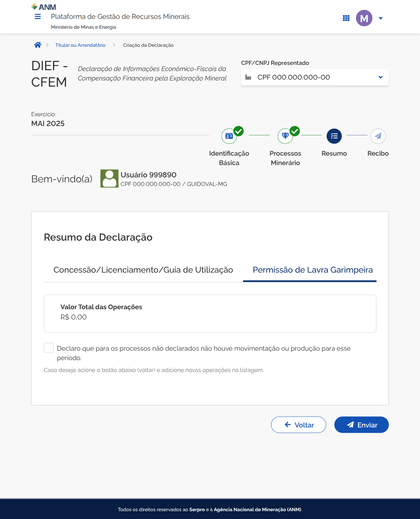Click the purple M user avatar

364,18
